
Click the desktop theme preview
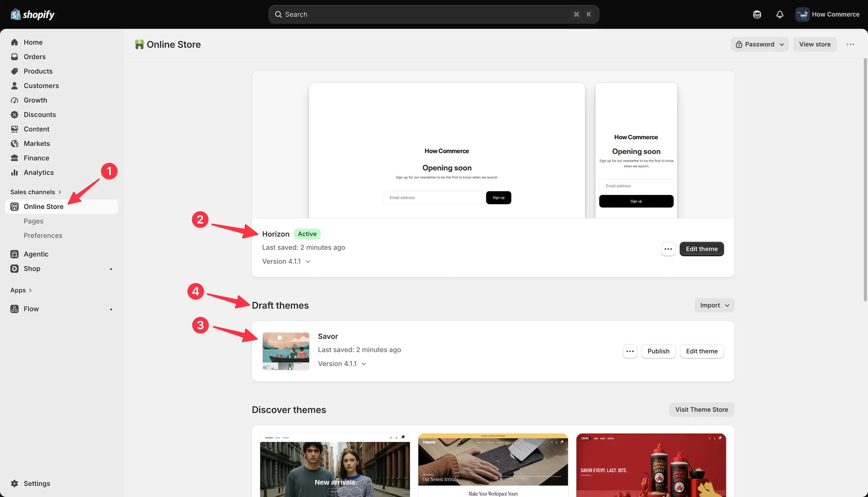[x=447, y=150]
